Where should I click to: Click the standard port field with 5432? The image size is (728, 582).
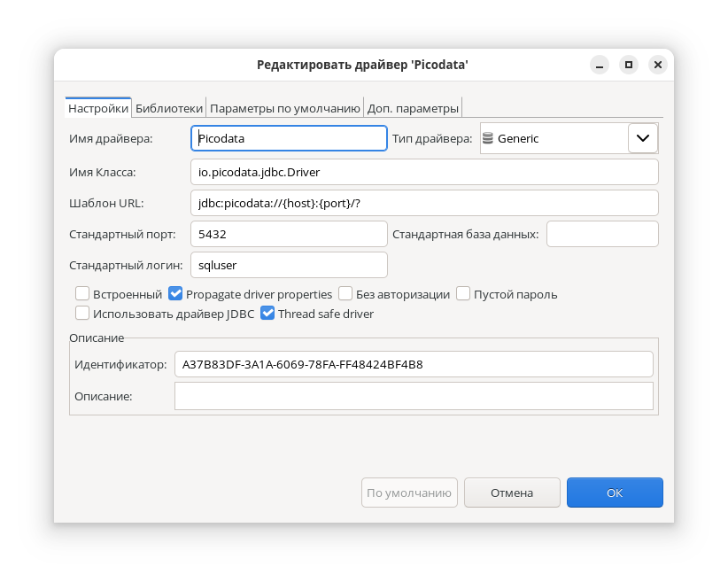coord(288,233)
